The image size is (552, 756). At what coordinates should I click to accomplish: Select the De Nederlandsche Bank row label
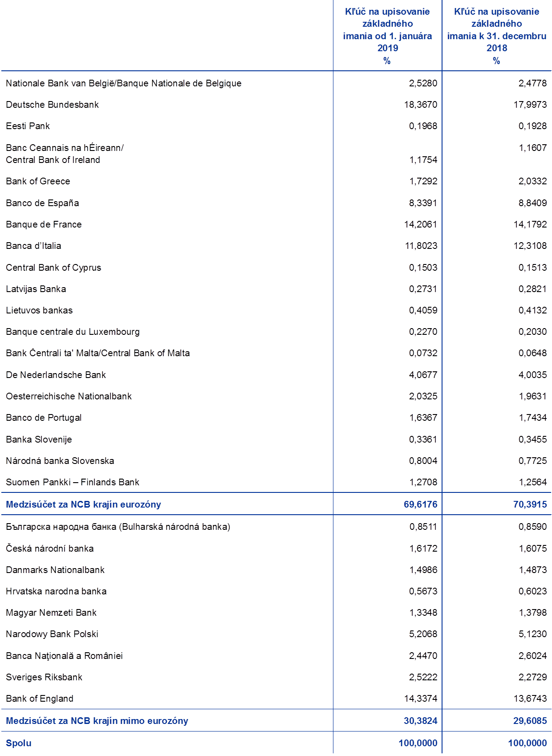[56, 375]
